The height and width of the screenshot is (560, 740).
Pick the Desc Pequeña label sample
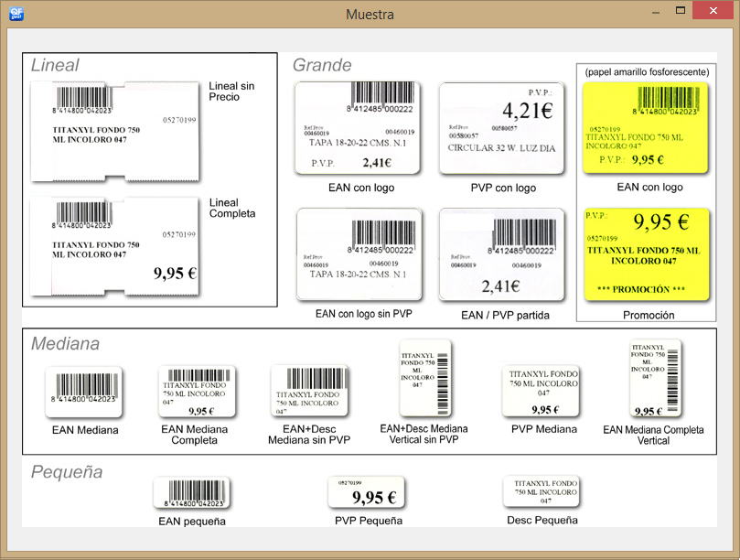pos(541,491)
